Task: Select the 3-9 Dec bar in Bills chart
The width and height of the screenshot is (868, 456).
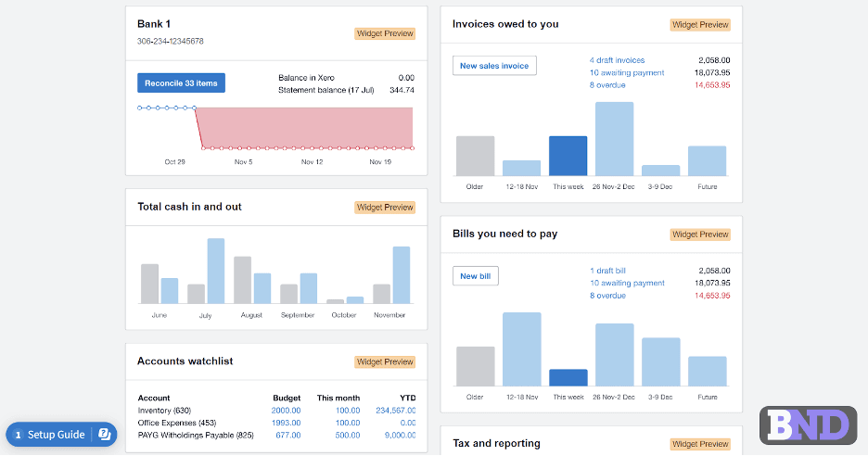Action: point(661,361)
